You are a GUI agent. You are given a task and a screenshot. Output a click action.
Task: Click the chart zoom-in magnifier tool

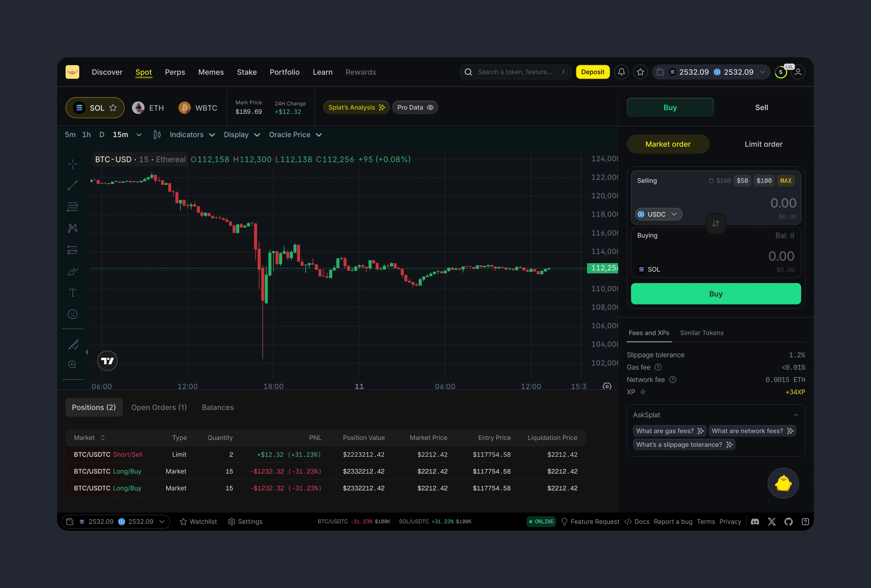(72, 365)
